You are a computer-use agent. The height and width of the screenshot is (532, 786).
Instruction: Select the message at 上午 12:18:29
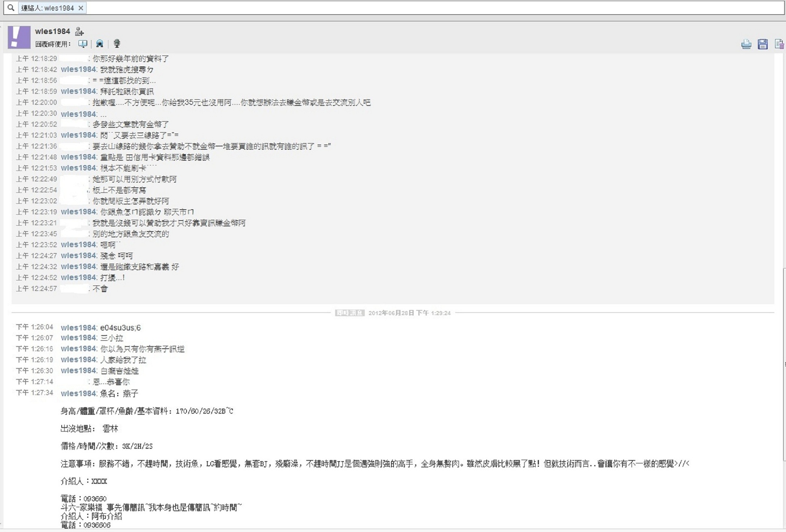point(131,59)
